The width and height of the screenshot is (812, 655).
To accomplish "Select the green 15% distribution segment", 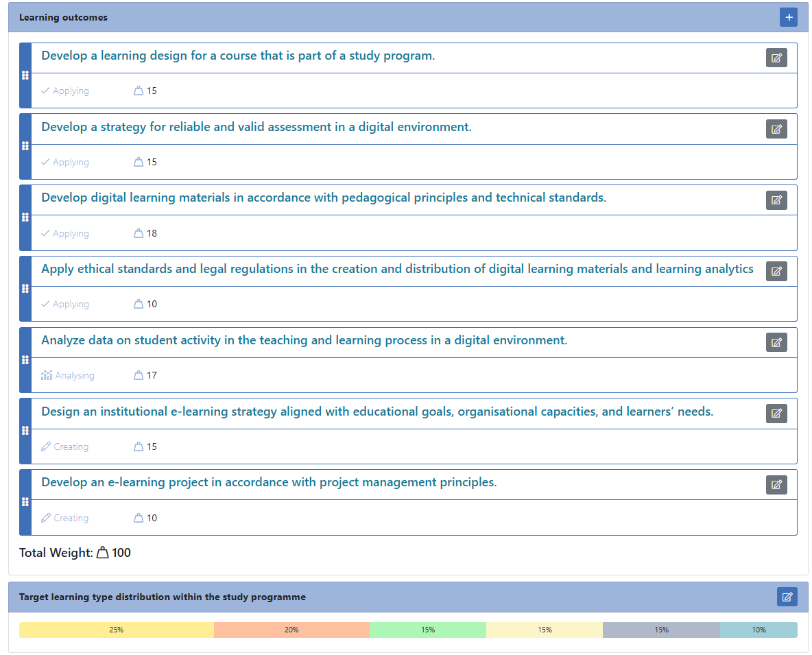I will point(428,630).
